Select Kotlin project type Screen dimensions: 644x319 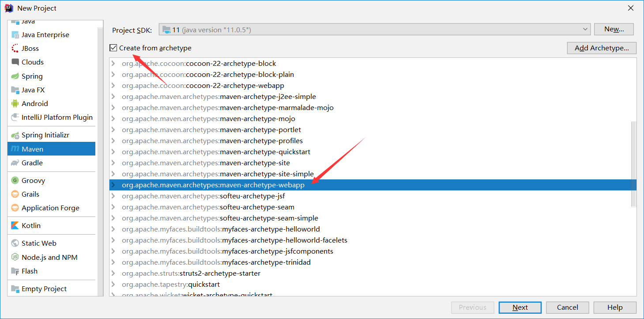click(51, 226)
